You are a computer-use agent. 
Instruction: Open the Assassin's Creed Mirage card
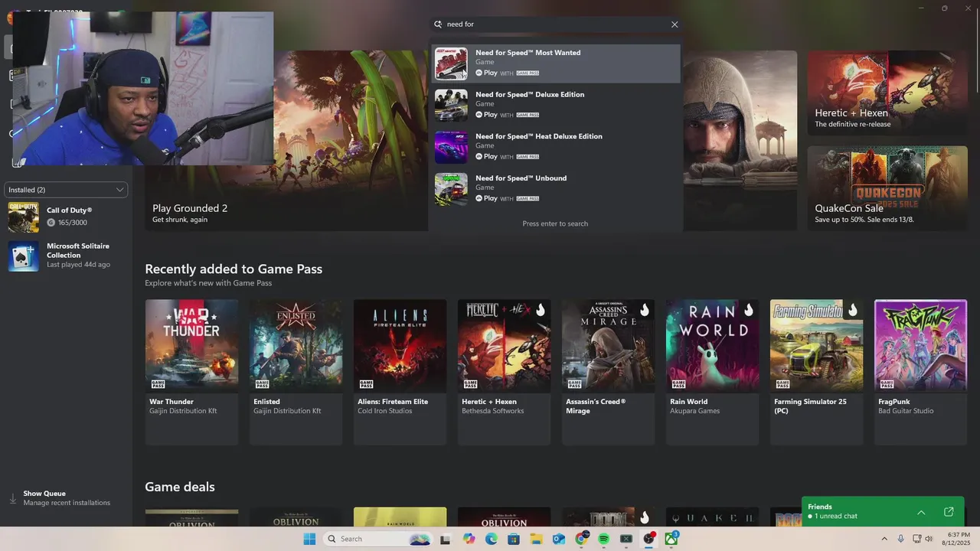[x=608, y=372]
